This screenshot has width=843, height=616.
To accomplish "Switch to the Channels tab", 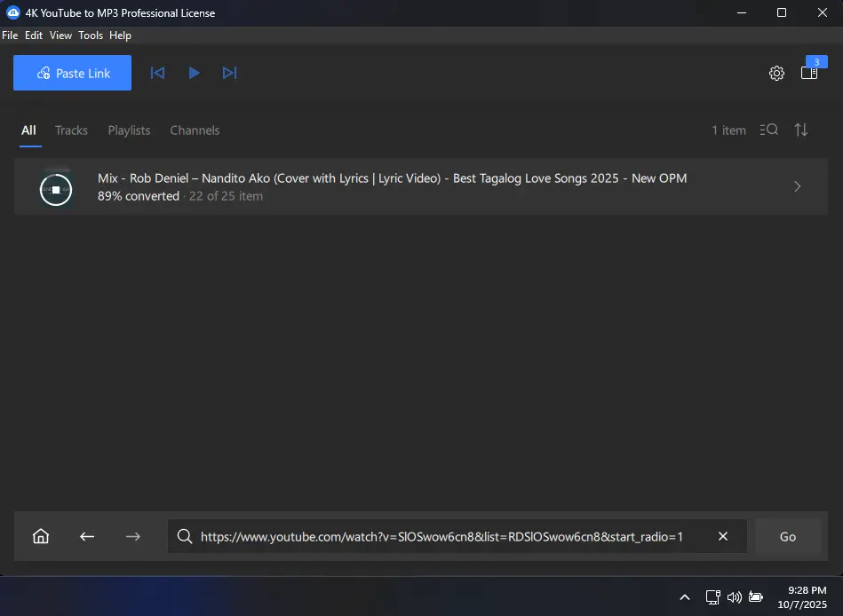I will (x=195, y=130).
